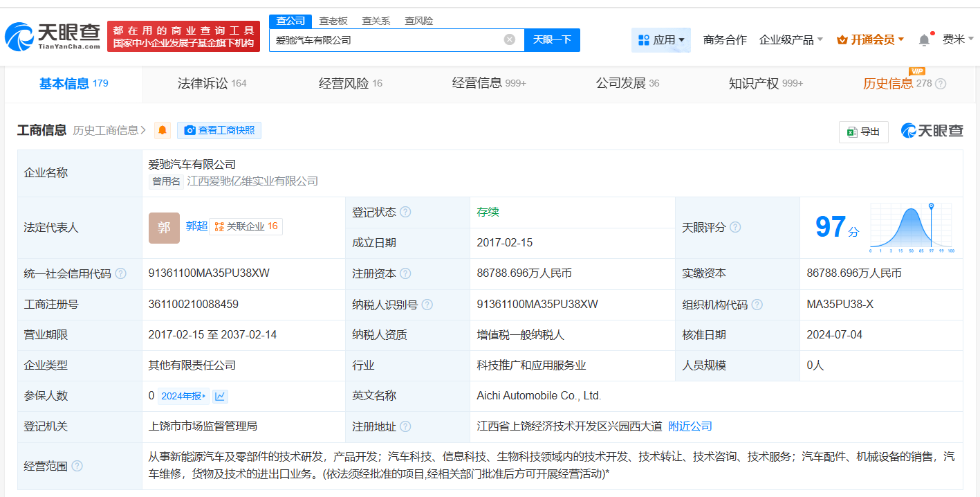Show help for 统一社会信用代码
Image resolution: width=980 pixels, height=497 pixels.
[x=121, y=273]
